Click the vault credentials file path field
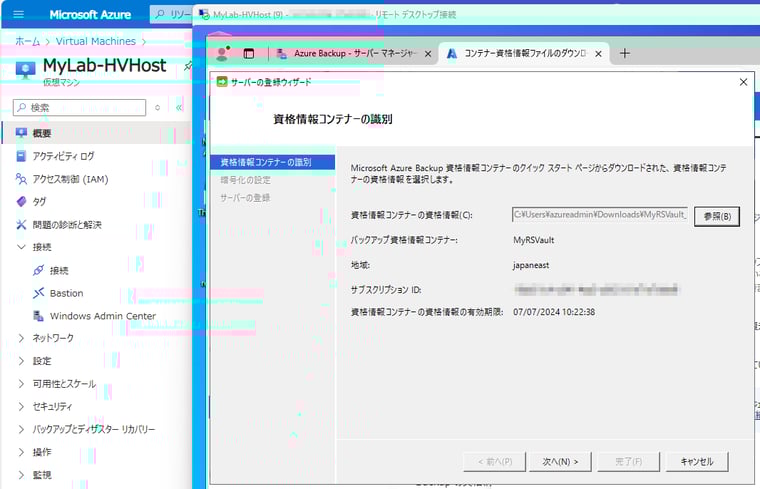The image size is (760, 489). (600, 215)
